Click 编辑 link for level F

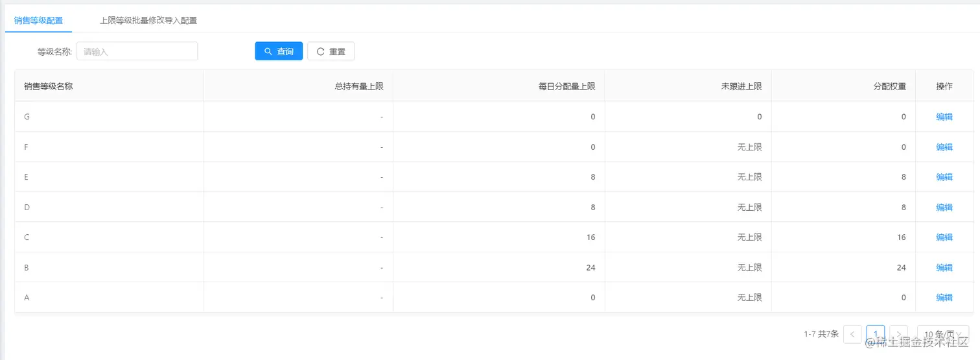pyautogui.click(x=944, y=147)
